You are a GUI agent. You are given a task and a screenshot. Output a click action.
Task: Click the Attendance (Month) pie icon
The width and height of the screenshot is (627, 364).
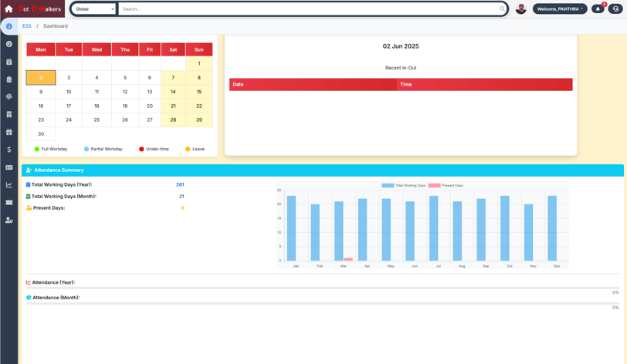pos(29,298)
